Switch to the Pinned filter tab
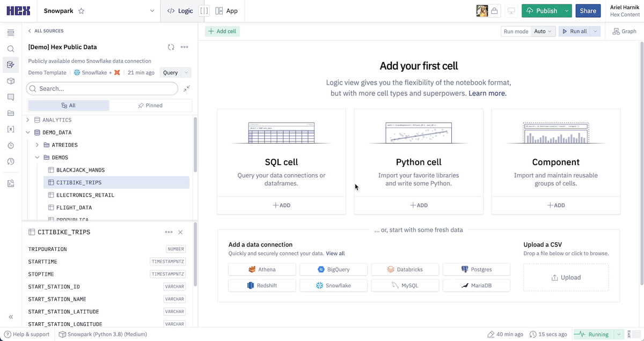644x341 pixels. coord(150,106)
